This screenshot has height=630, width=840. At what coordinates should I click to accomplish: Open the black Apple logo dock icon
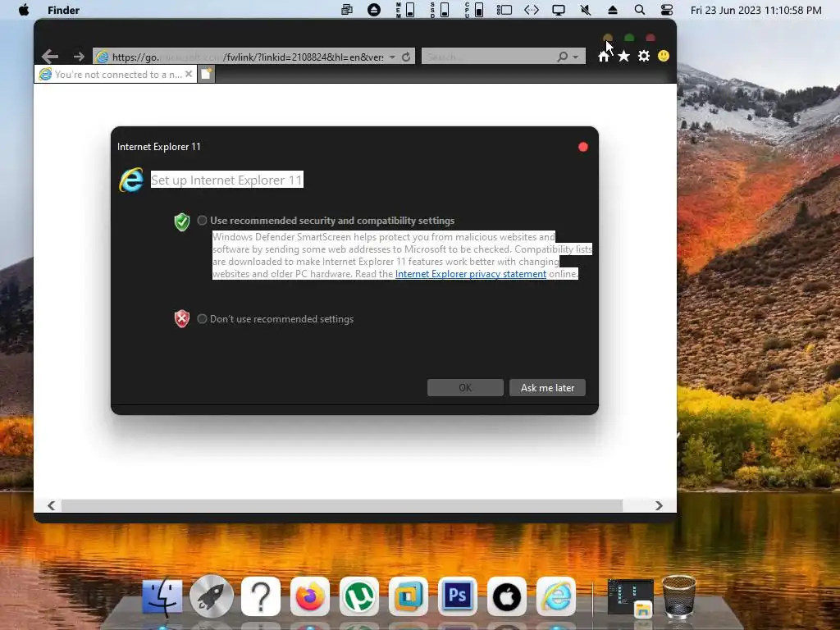pyautogui.click(x=507, y=596)
